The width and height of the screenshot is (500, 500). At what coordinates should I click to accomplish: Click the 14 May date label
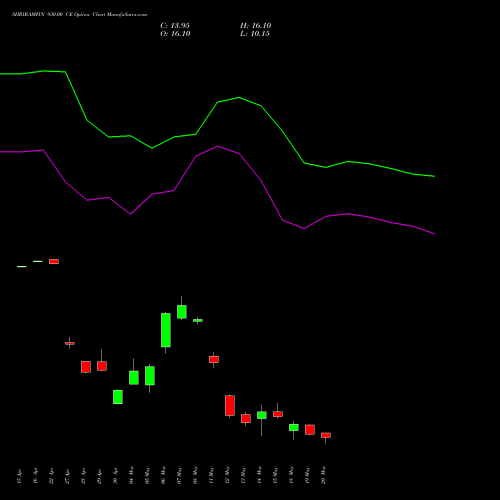point(259,475)
